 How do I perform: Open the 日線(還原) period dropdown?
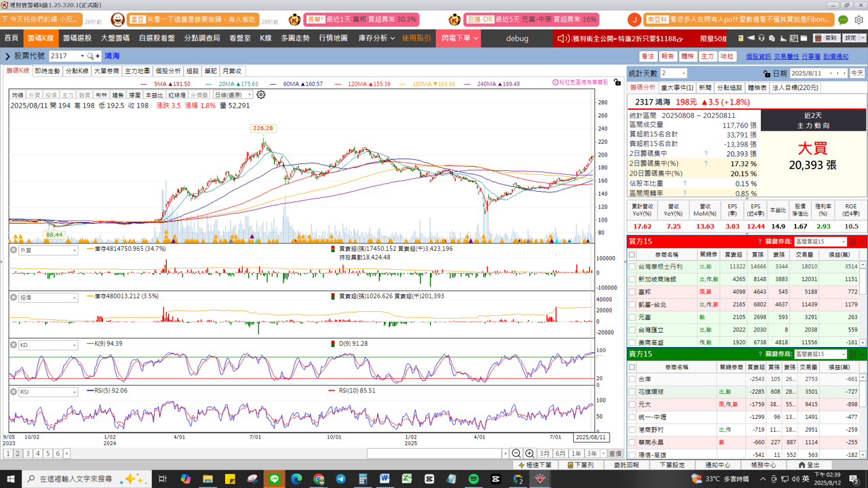coord(233,95)
